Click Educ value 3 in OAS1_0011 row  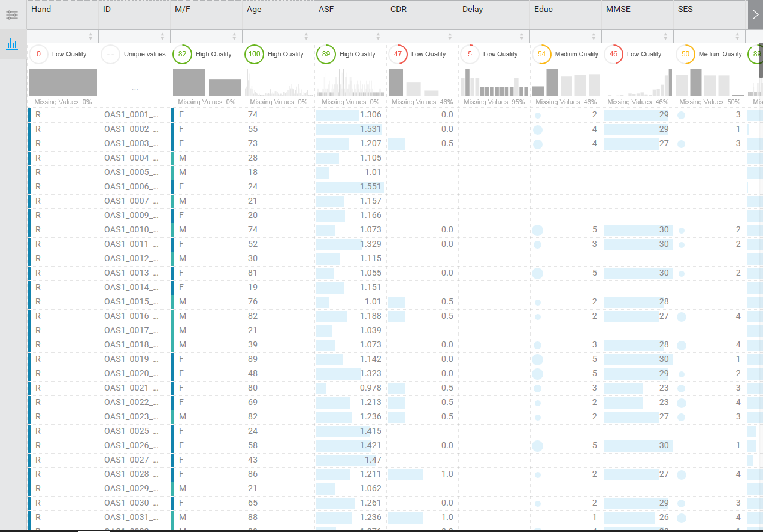(x=594, y=244)
